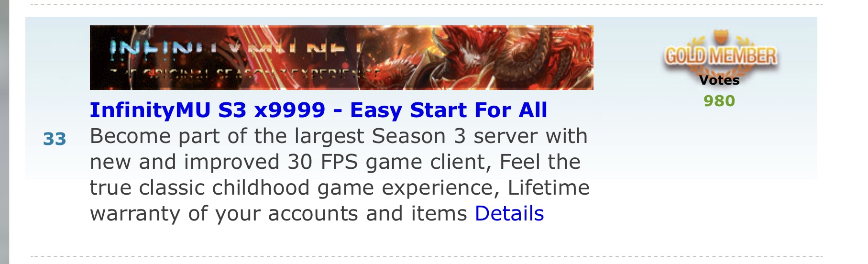Click the dashed separator above the listing

click(x=427, y=5)
